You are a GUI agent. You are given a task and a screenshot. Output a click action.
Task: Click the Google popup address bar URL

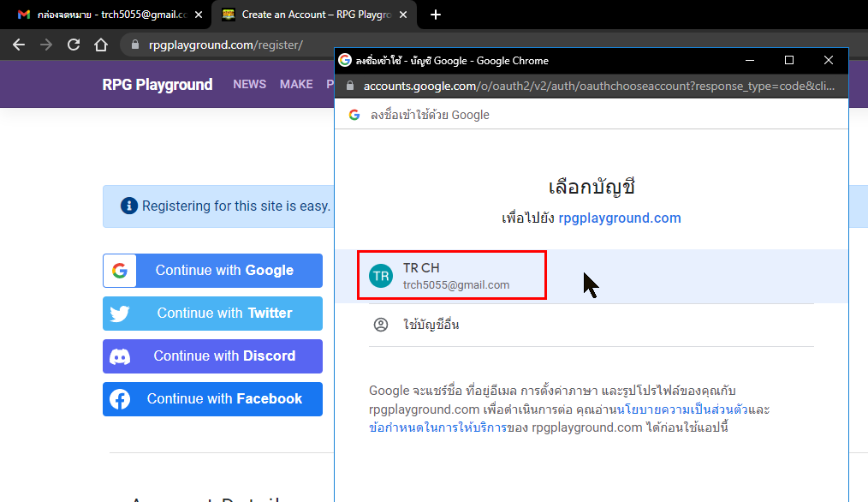pyautogui.click(x=598, y=86)
